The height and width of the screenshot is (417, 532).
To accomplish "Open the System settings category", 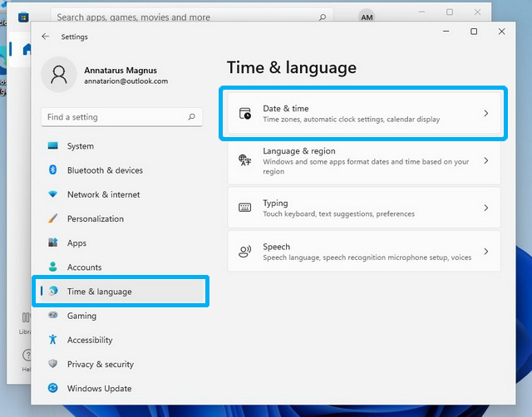I will click(x=122, y=145).
